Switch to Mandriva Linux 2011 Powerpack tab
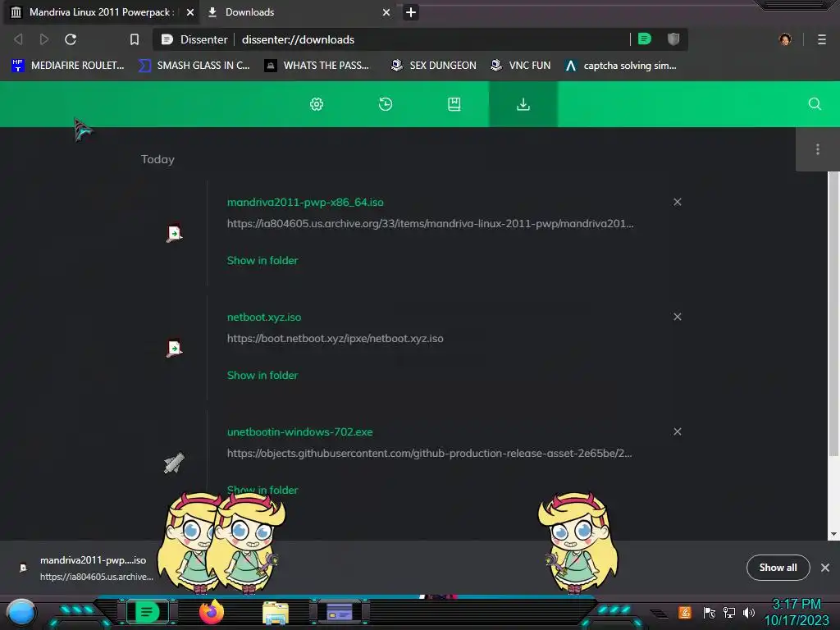 tap(101, 11)
